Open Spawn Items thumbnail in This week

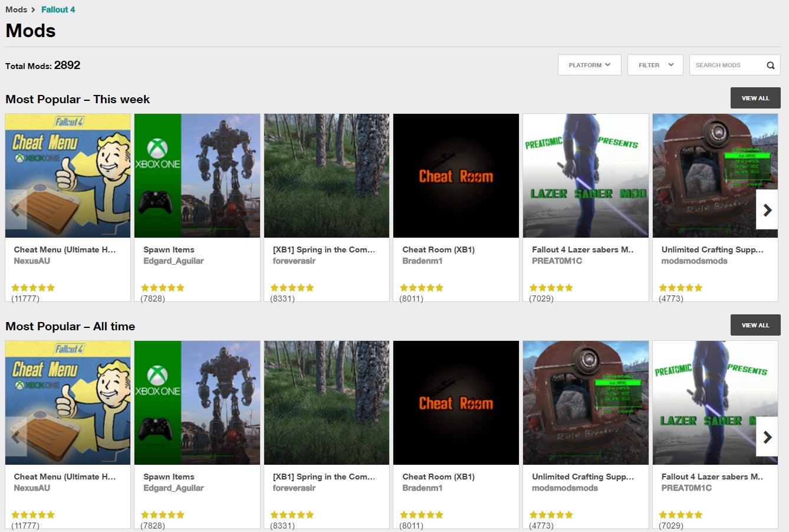(198, 176)
